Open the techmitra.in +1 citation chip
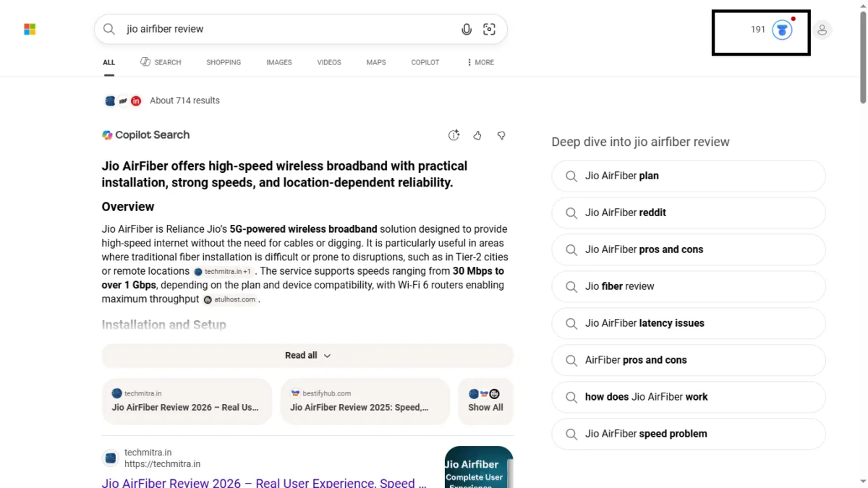Screen dimensions: 868x488 click(x=224, y=272)
